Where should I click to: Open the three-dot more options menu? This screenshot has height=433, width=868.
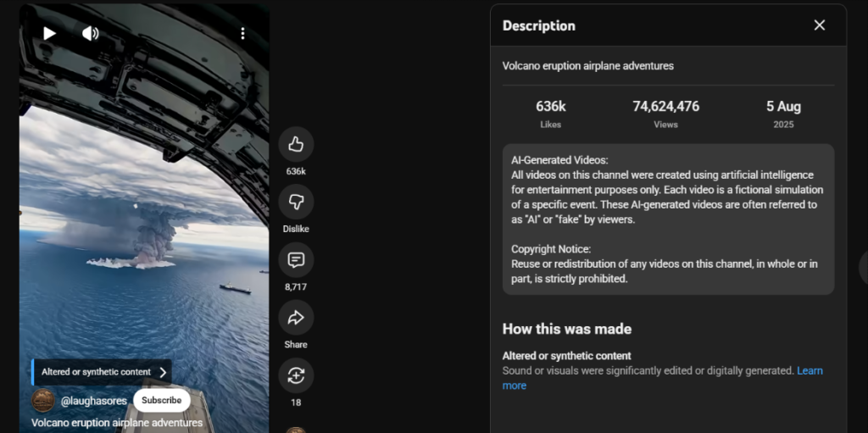(x=242, y=33)
